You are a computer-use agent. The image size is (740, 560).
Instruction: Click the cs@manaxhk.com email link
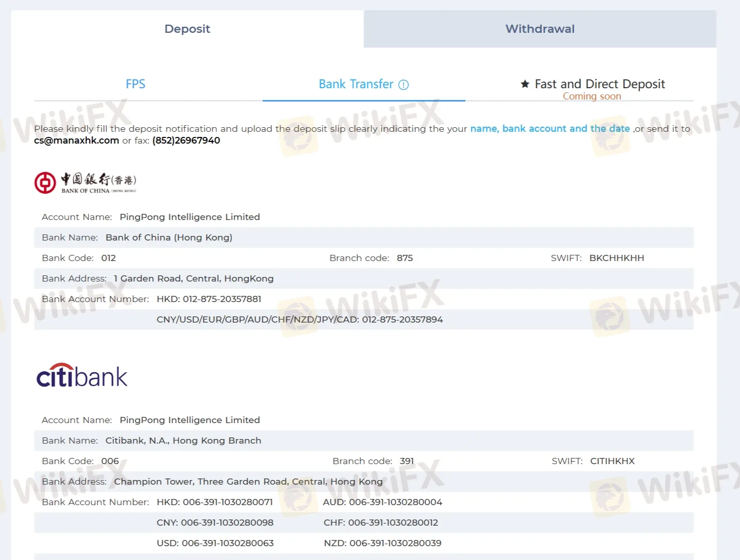(76, 140)
